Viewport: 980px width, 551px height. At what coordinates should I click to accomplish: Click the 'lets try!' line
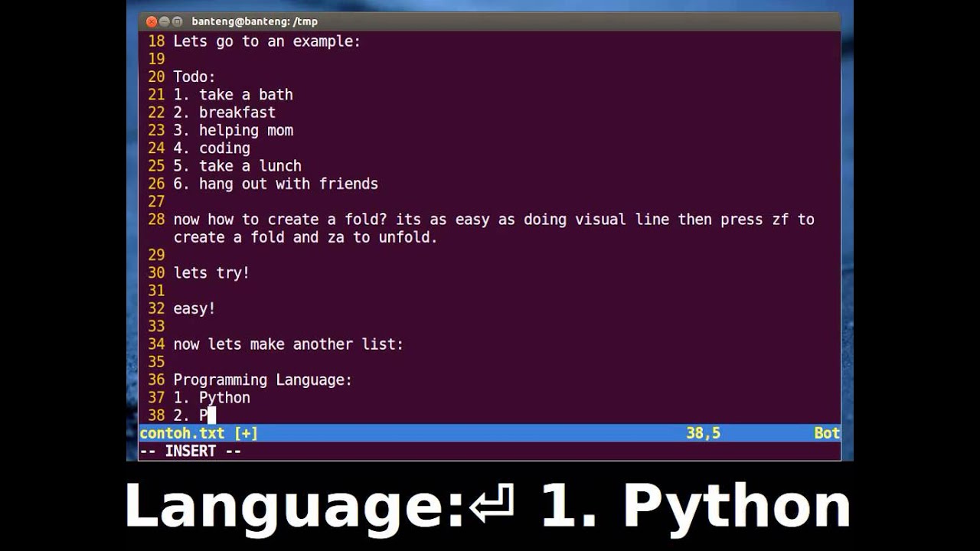[x=211, y=273]
